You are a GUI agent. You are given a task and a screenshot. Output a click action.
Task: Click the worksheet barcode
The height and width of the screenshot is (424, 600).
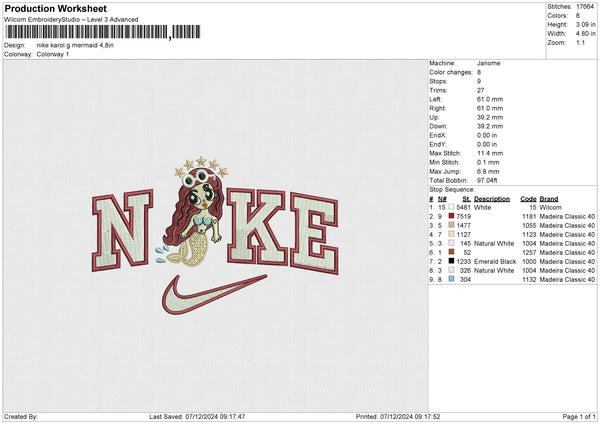click(103, 32)
